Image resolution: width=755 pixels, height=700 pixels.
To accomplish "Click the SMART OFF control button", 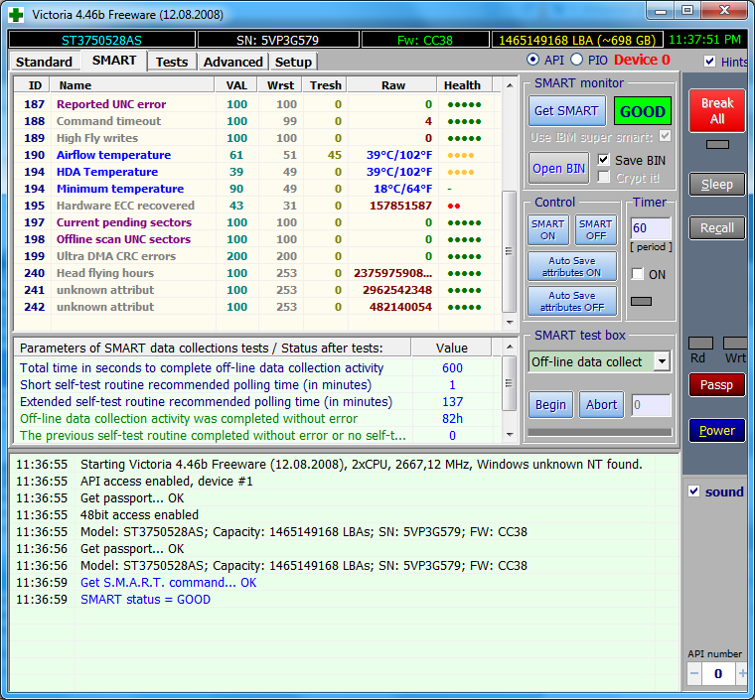I will [x=596, y=230].
